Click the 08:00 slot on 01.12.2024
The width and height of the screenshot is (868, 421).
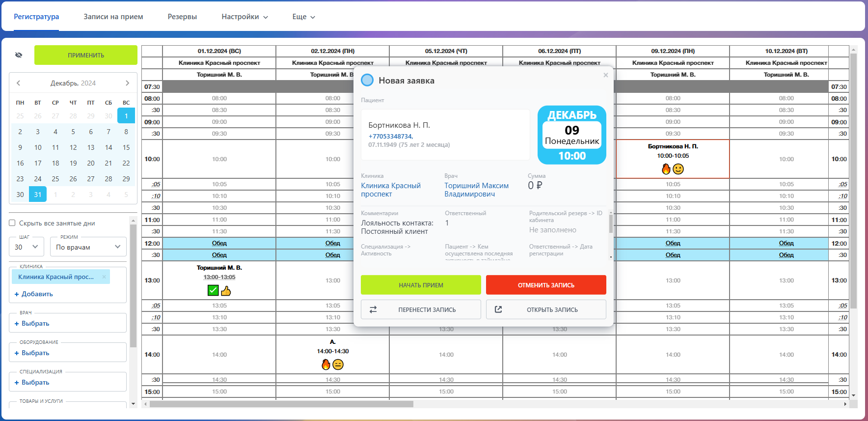(219, 98)
